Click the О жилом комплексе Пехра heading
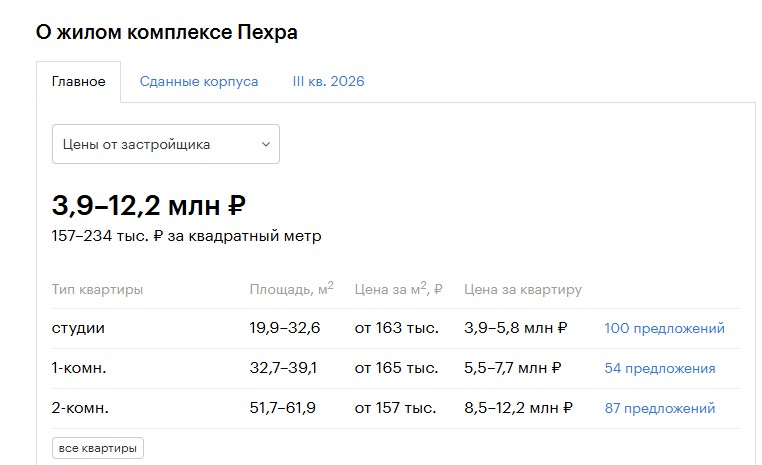The width and height of the screenshot is (762, 465). [x=167, y=32]
